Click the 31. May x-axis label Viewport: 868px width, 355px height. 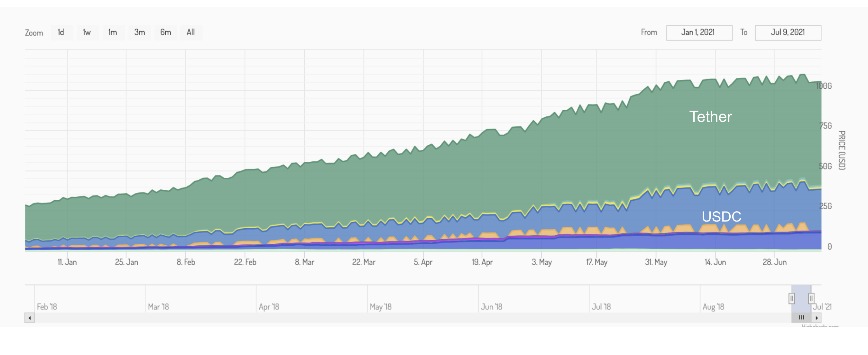click(x=656, y=262)
